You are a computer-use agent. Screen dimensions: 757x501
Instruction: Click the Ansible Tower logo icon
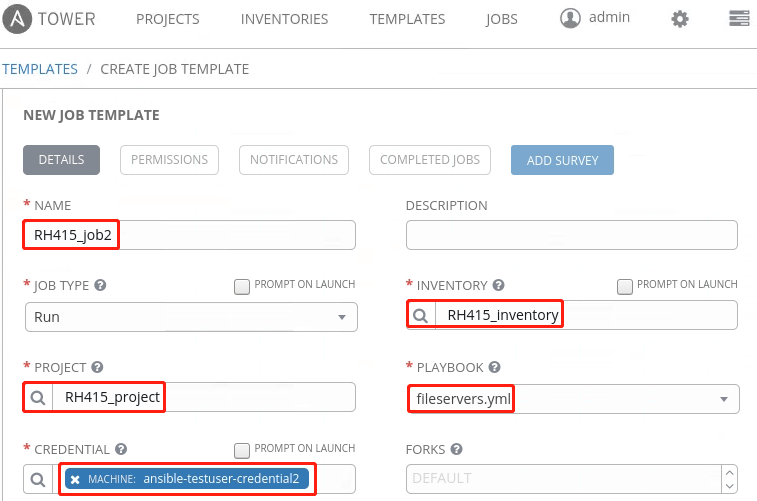coord(18,18)
